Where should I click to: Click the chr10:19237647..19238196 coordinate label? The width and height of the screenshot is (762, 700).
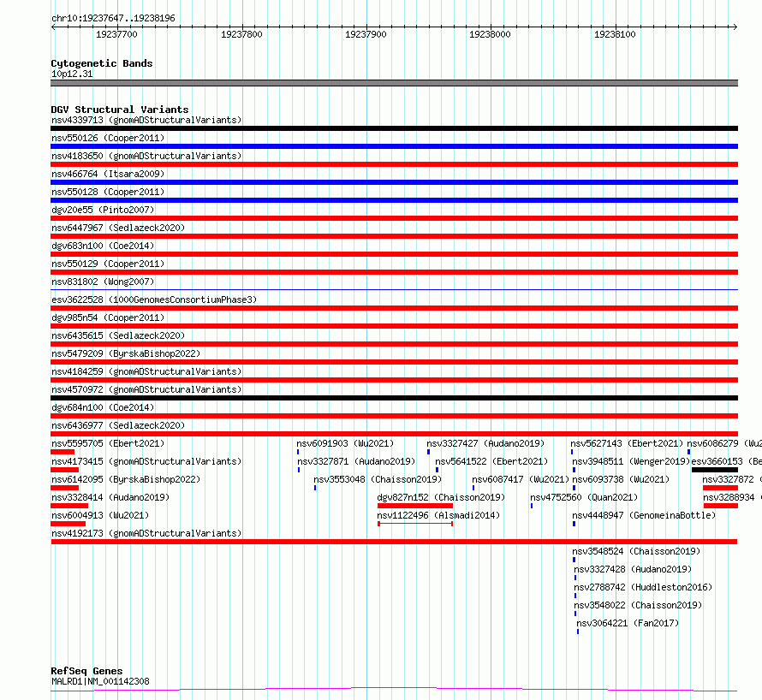pos(113,19)
